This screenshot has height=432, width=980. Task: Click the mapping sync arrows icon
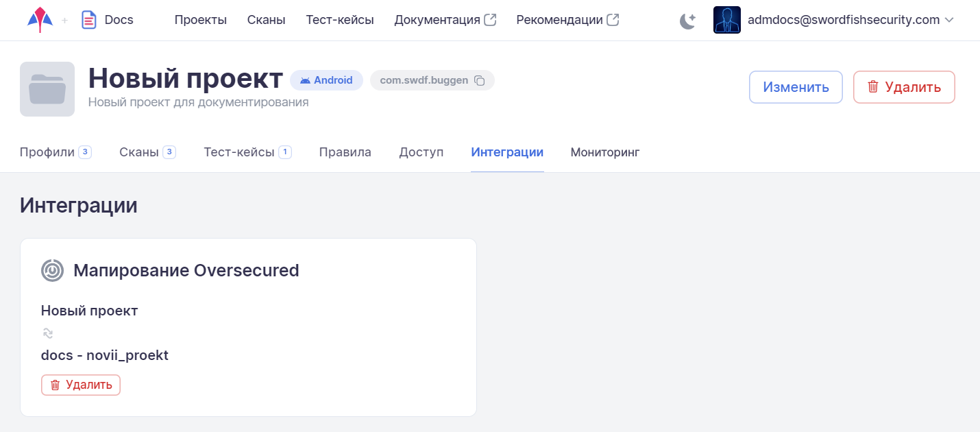pos(47,333)
